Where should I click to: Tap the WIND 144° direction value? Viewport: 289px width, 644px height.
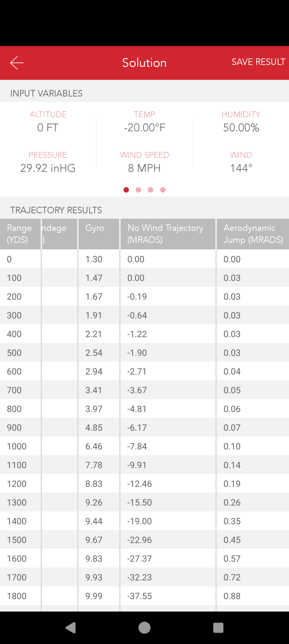coord(241,168)
